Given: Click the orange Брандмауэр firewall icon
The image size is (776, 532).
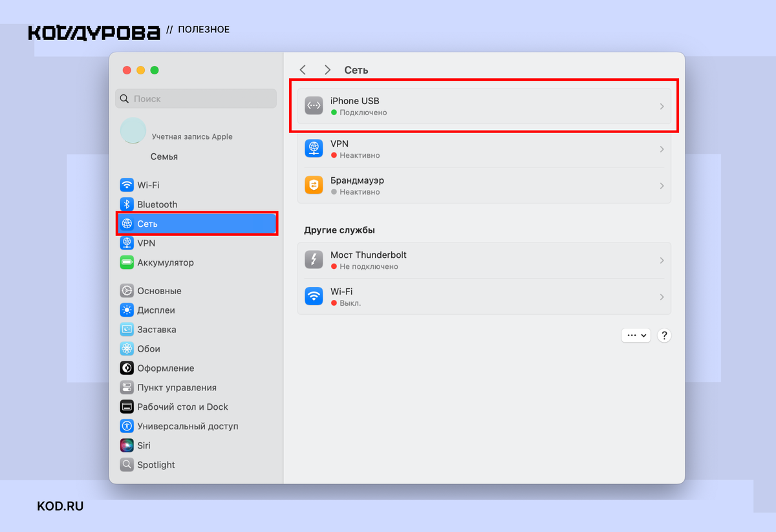Looking at the screenshot, I should [x=314, y=186].
